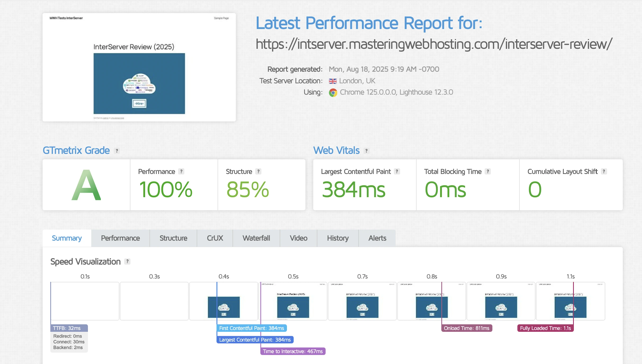642x364 pixels.
Task: Click the 0.5s filmstrip frame
Action: click(293, 301)
